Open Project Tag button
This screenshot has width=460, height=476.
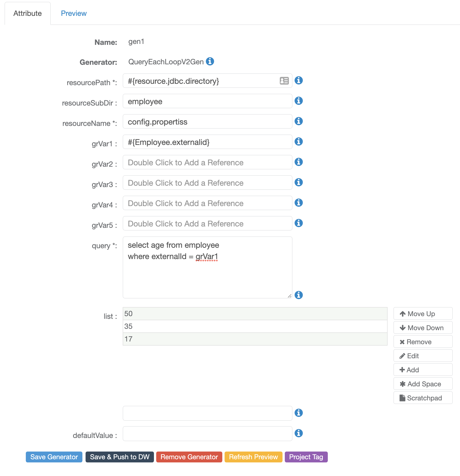(306, 457)
